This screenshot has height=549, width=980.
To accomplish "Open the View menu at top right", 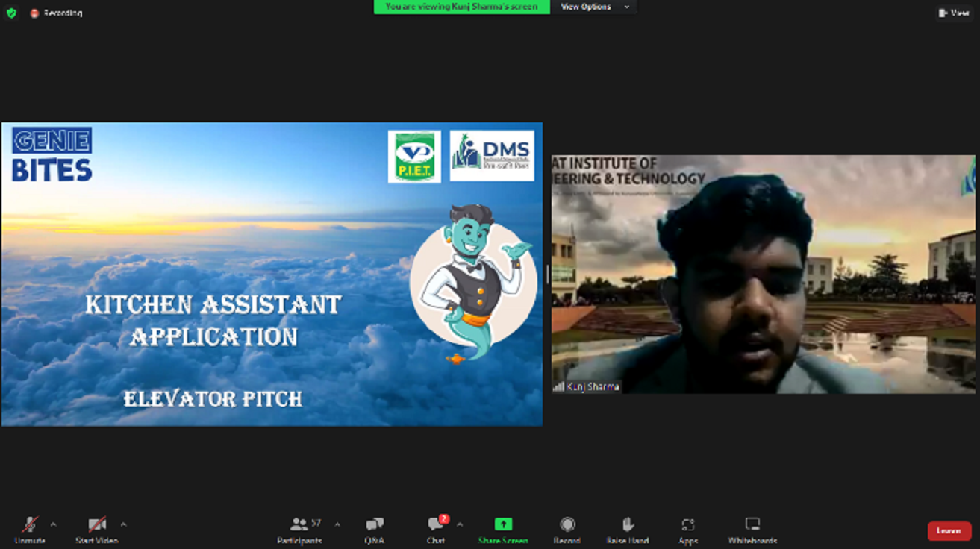I will (x=954, y=13).
